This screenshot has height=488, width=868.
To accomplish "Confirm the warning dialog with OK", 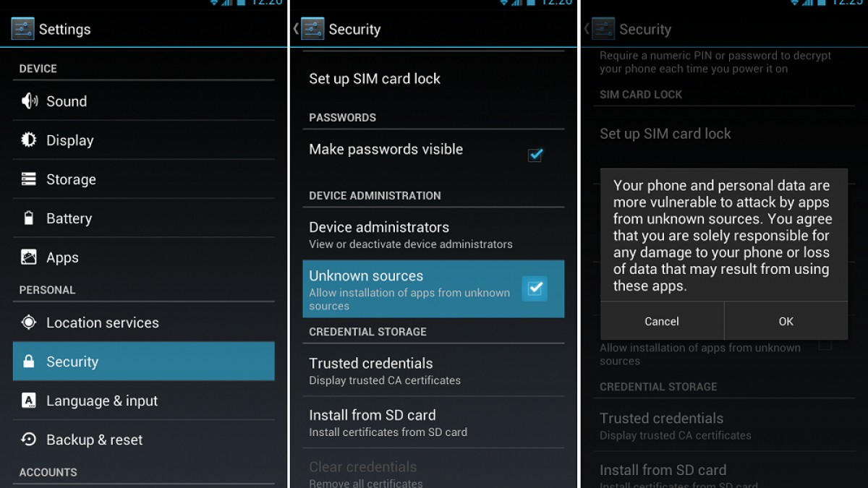I will click(786, 321).
